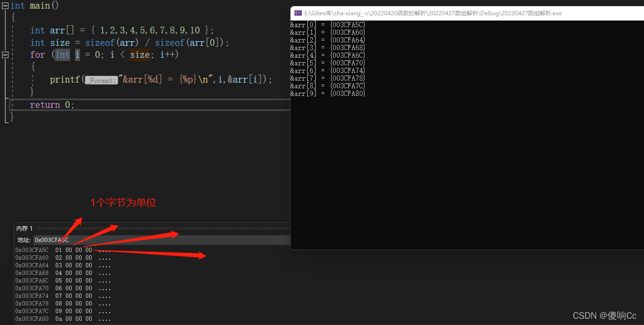Click the console window app icon
Image resolution: width=644 pixels, height=325 pixels.
click(298, 13)
